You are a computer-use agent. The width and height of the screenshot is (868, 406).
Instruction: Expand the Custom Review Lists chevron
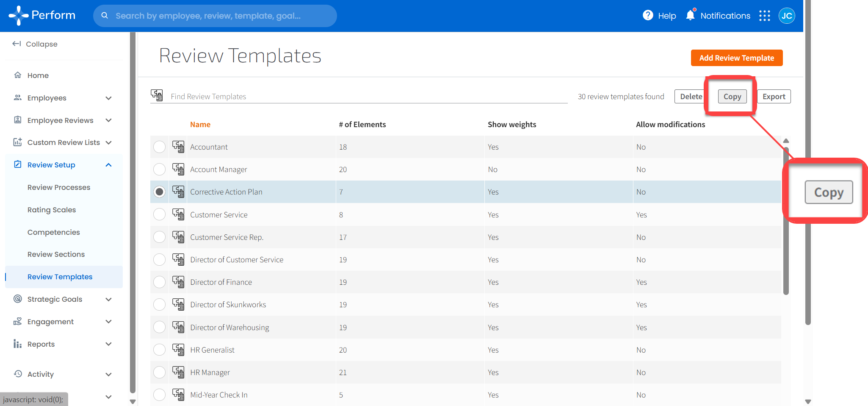[108, 142]
